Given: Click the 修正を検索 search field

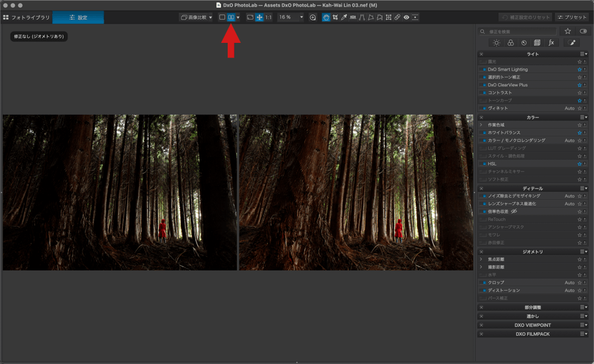Looking at the screenshot, I should [517, 32].
